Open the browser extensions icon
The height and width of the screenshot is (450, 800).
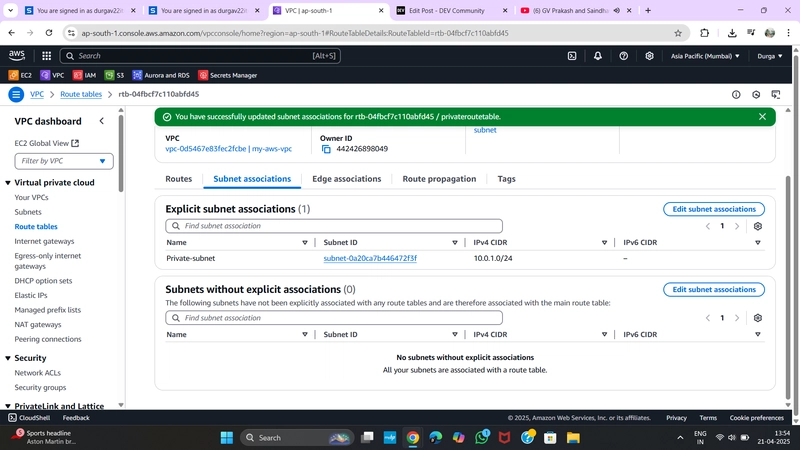point(705,33)
